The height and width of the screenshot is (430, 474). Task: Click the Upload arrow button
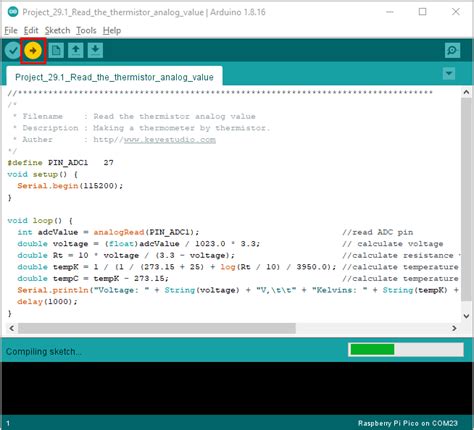point(33,51)
